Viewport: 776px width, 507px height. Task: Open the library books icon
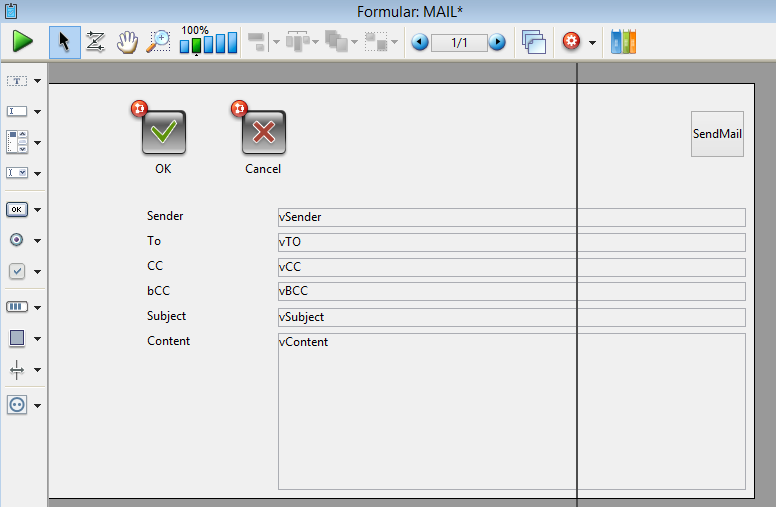623,42
